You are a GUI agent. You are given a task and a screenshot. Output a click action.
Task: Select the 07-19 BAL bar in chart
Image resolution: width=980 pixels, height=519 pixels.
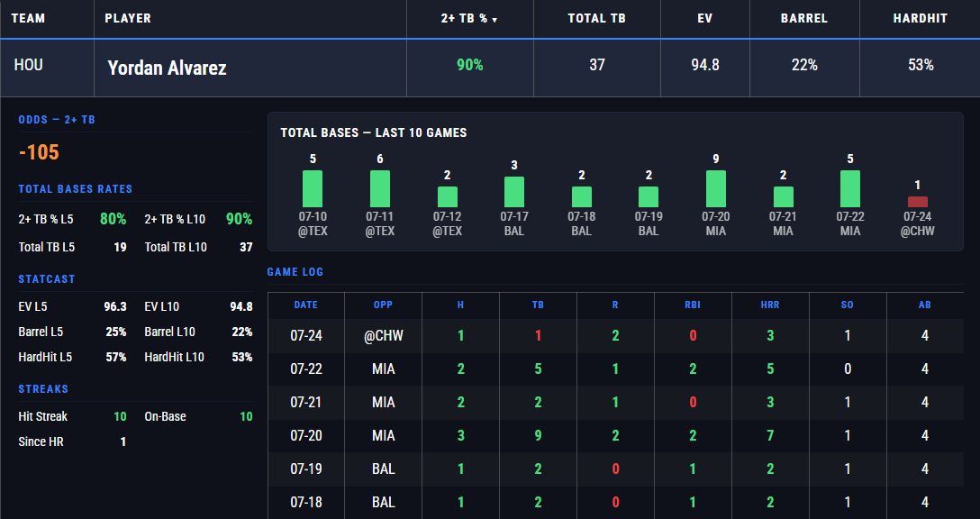pos(649,197)
